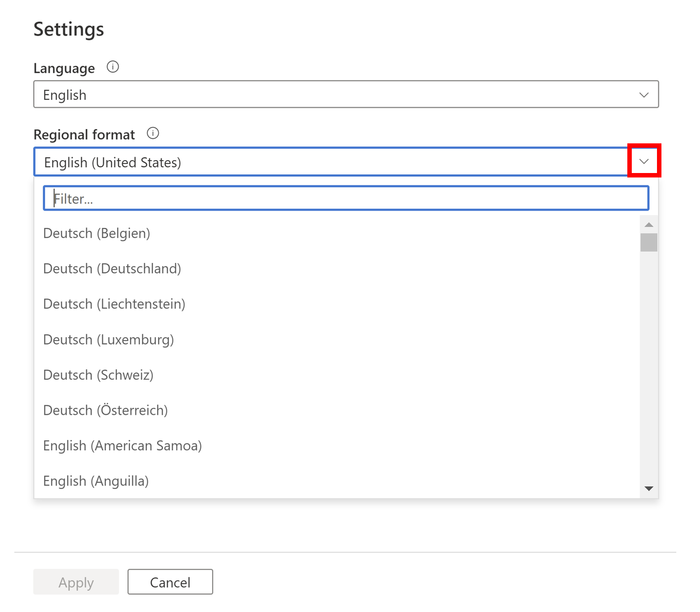
Task: Click the Language dropdown chevron arrow
Action: tap(644, 94)
